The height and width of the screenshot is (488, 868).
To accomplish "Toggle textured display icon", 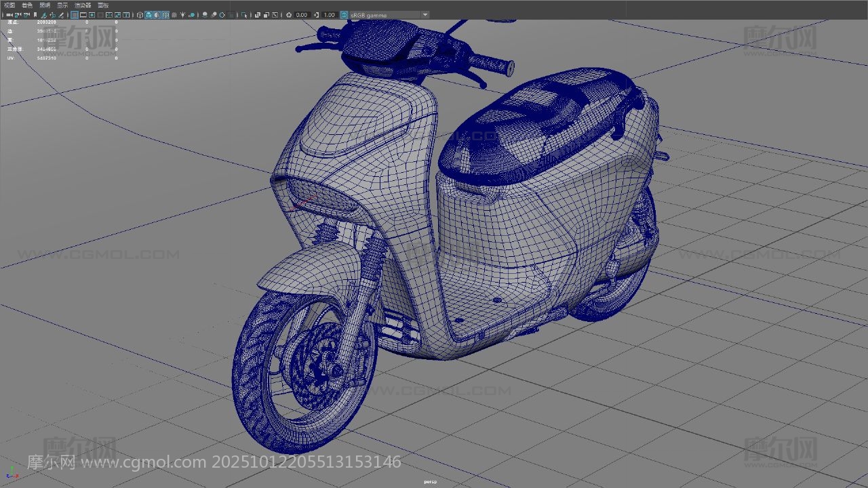I will pos(174,14).
